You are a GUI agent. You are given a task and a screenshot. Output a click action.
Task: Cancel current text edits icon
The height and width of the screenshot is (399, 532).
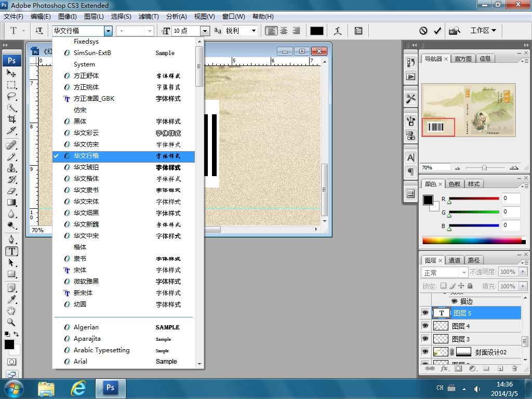tap(423, 31)
